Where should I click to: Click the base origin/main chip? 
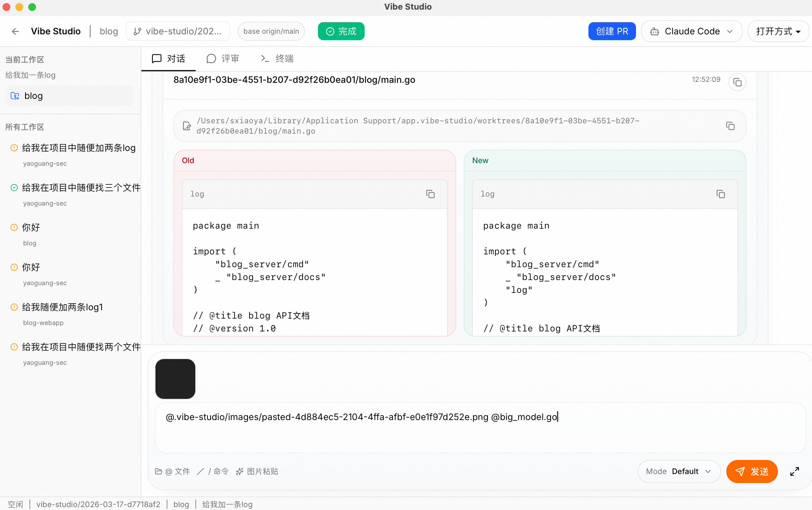[x=271, y=31]
